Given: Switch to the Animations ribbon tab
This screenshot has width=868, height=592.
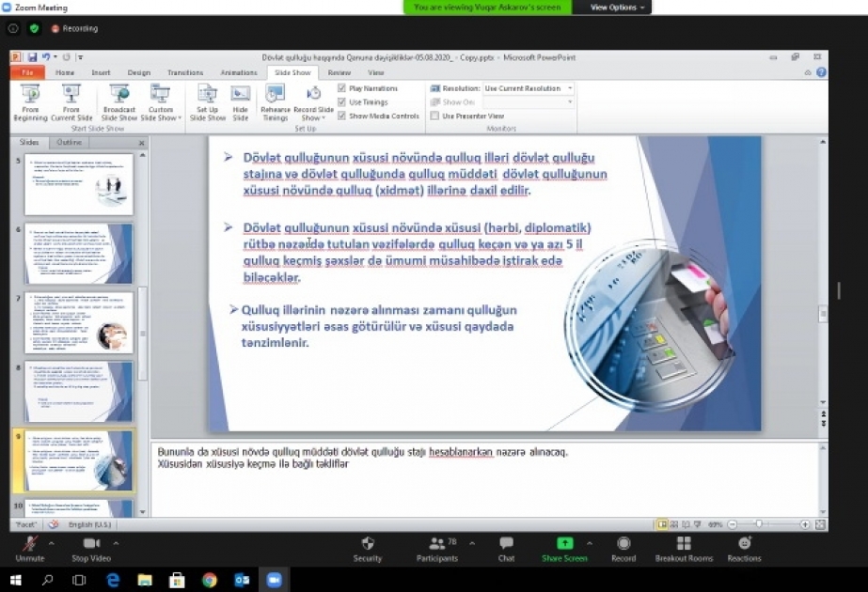Looking at the screenshot, I should [239, 72].
